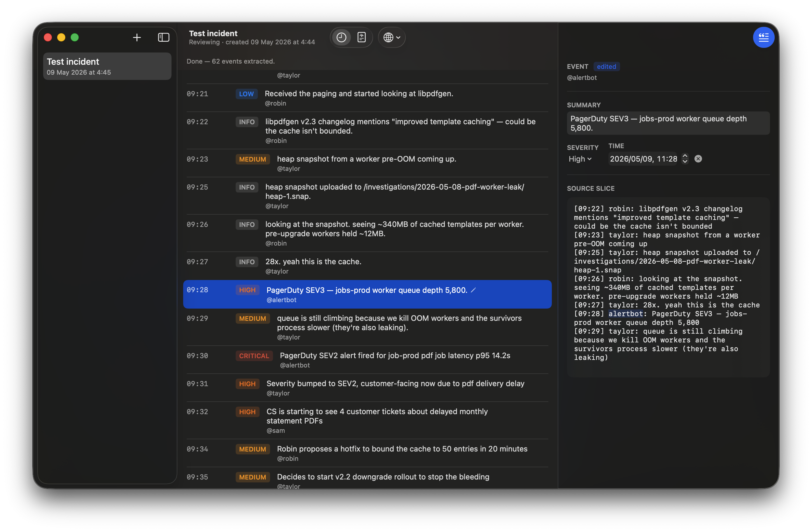Click the time stepper arrows
Screen dimensions: 812x532
click(685, 159)
